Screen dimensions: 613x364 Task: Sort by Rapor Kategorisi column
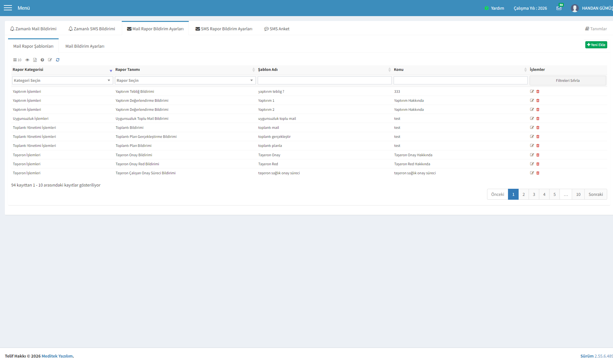click(62, 70)
